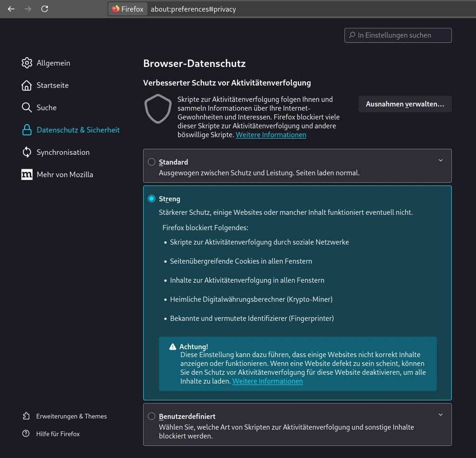This screenshot has height=458, width=476.
Task: Select the Benutzerdefiniert radio button
Action: (x=152, y=416)
